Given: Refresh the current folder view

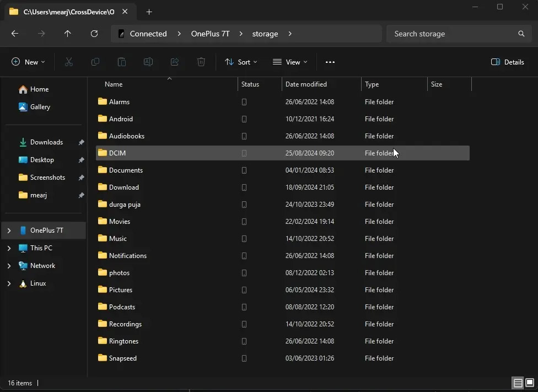Looking at the screenshot, I should point(94,34).
